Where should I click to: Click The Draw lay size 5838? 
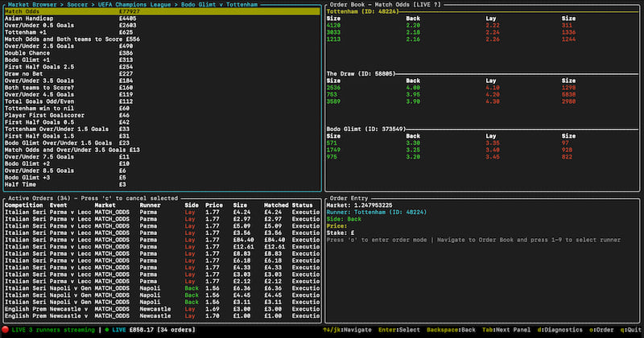568,94
